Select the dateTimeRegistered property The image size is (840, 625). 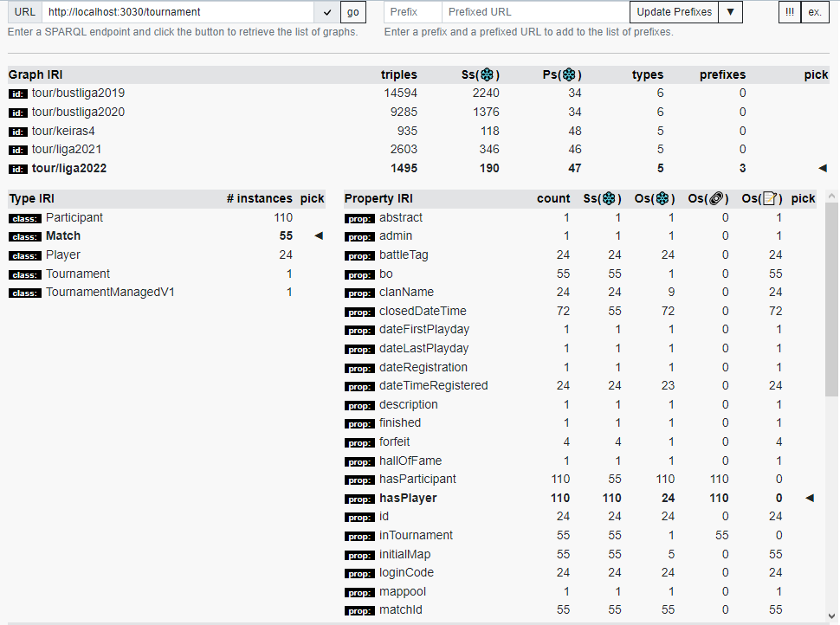(433, 385)
